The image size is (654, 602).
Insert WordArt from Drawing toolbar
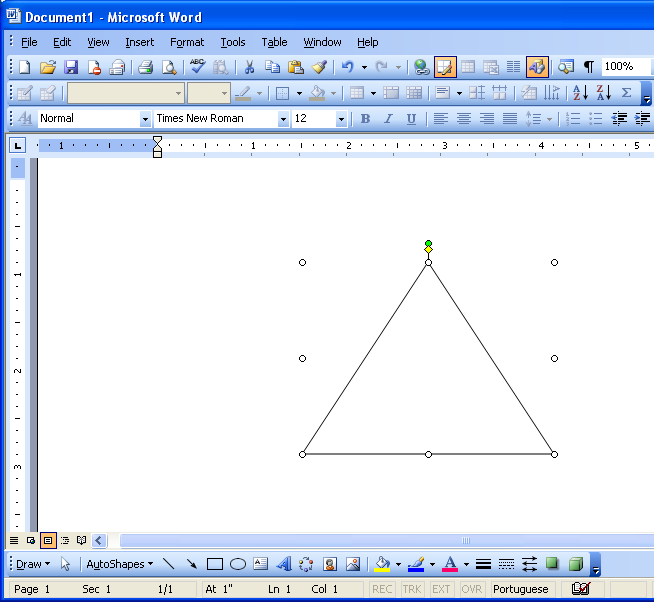(284, 564)
